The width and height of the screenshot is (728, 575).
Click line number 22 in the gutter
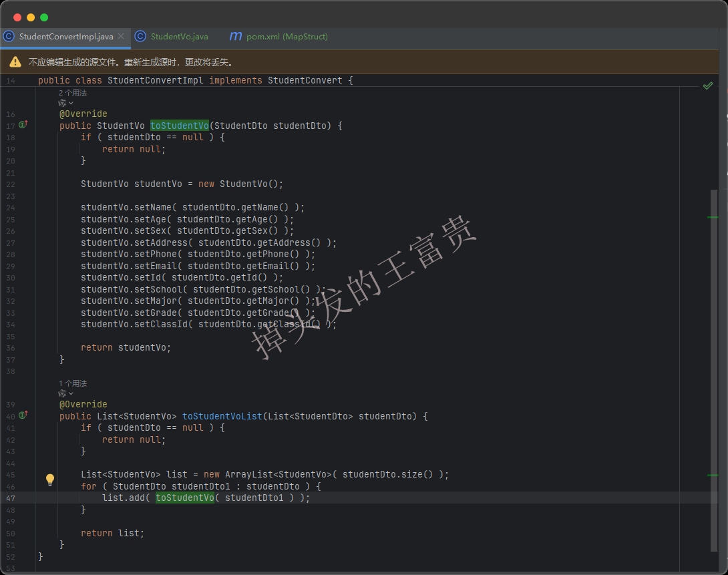pyautogui.click(x=11, y=184)
